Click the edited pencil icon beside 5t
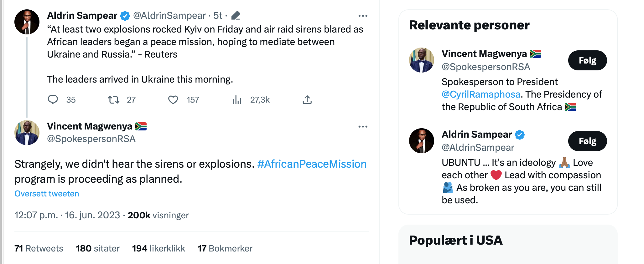This screenshot has width=644, height=264. pos(236,15)
